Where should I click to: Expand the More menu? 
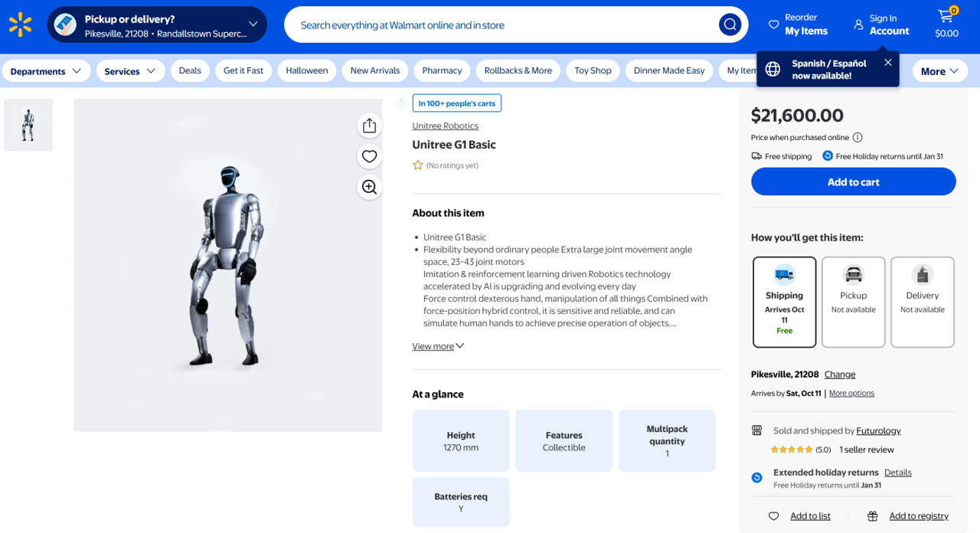(939, 71)
